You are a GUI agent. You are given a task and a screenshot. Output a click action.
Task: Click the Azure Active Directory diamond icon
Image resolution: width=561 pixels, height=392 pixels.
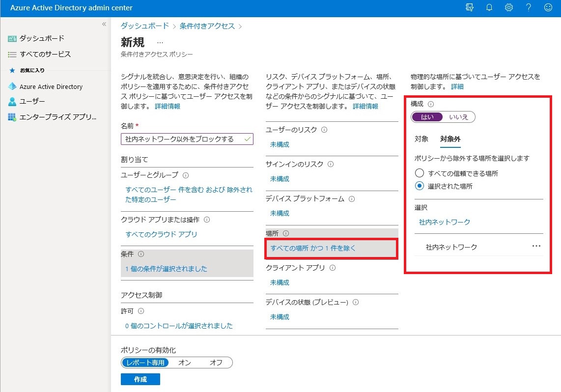(x=12, y=86)
